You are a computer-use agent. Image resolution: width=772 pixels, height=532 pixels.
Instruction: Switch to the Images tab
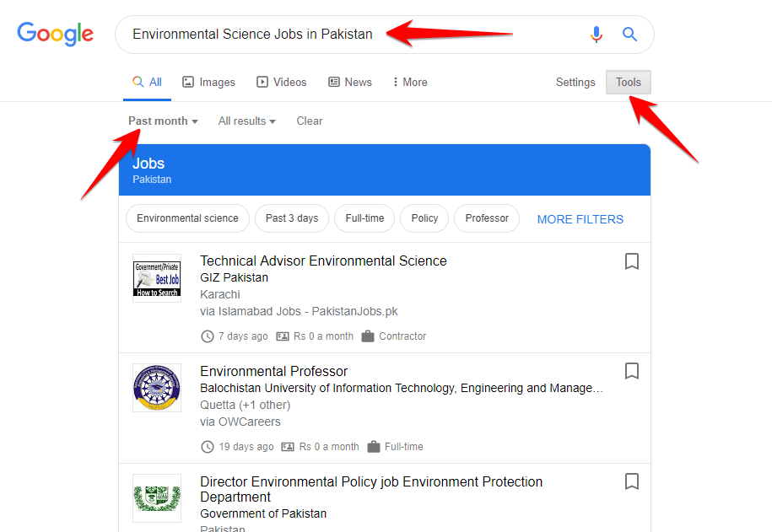pyautogui.click(x=209, y=83)
